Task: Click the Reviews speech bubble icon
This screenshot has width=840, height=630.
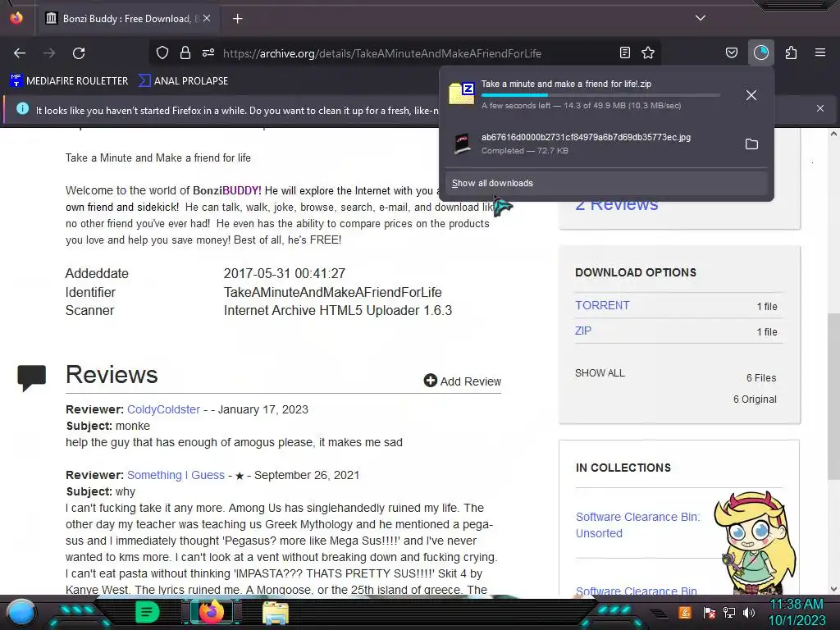Action: 32,377
